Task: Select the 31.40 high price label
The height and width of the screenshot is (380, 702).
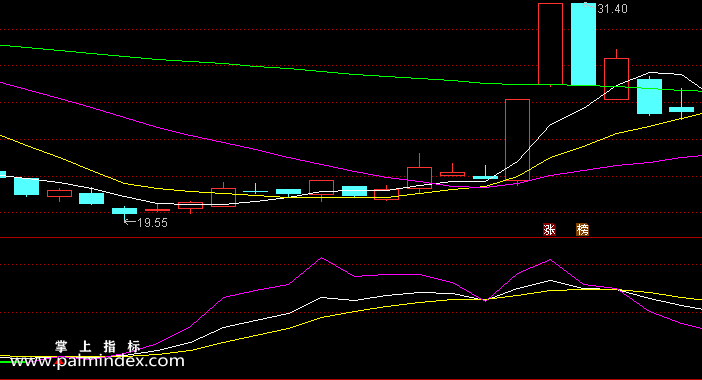Action: (x=612, y=9)
